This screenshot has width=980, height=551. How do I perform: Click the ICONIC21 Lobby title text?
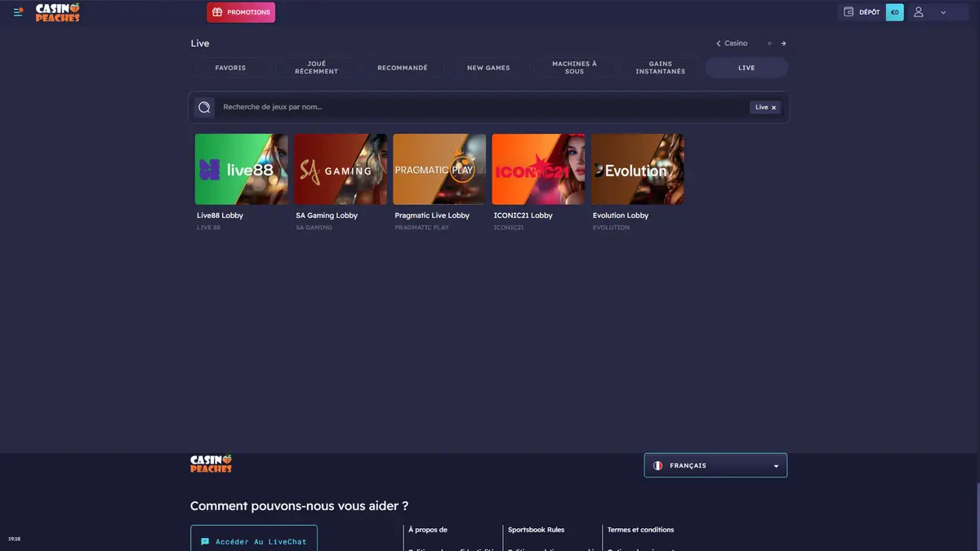coord(523,216)
